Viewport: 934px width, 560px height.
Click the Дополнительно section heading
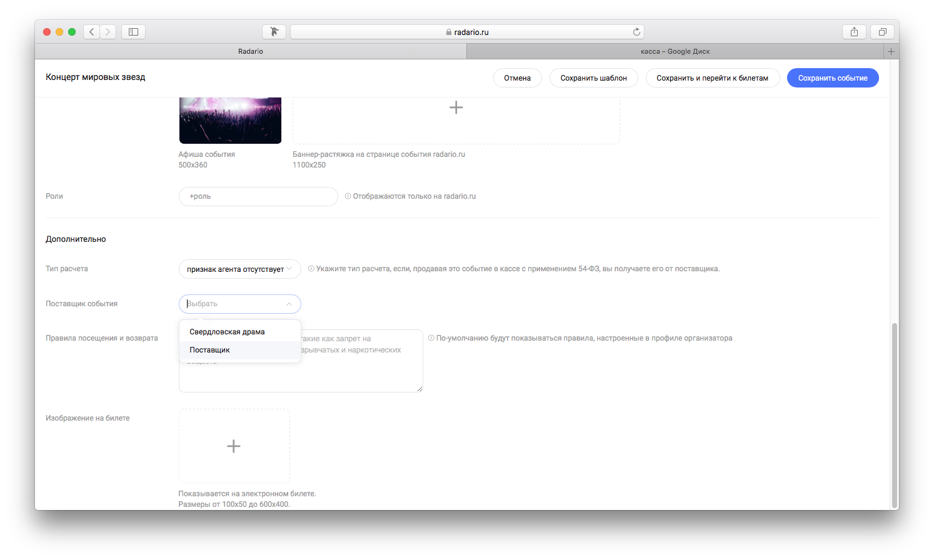[x=76, y=239]
